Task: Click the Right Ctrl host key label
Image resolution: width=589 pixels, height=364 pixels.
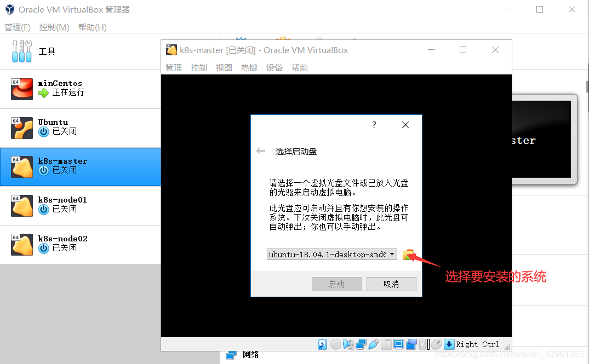Action: [x=477, y=344]
